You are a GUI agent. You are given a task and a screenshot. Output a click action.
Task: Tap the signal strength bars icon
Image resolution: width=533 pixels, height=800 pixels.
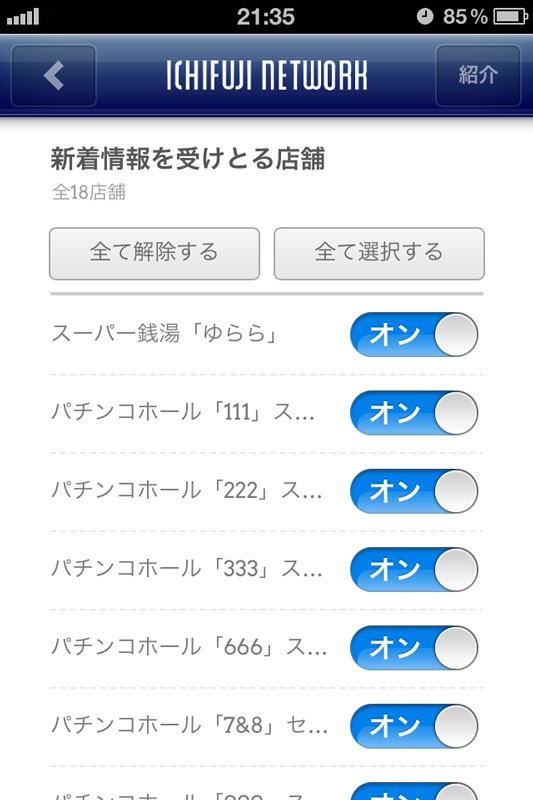point(23,17)
